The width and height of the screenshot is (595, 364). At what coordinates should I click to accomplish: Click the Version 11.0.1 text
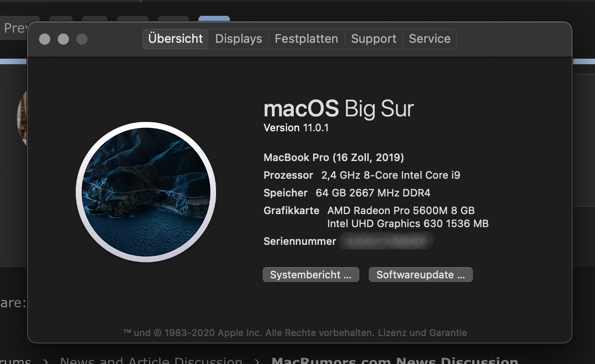tap(296, 128)
